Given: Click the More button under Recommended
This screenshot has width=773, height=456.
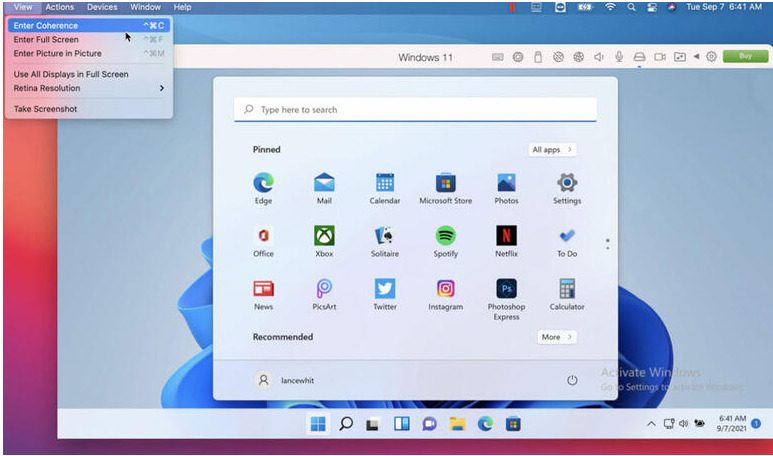Looking at the screenshot, I should click(556, 337).
